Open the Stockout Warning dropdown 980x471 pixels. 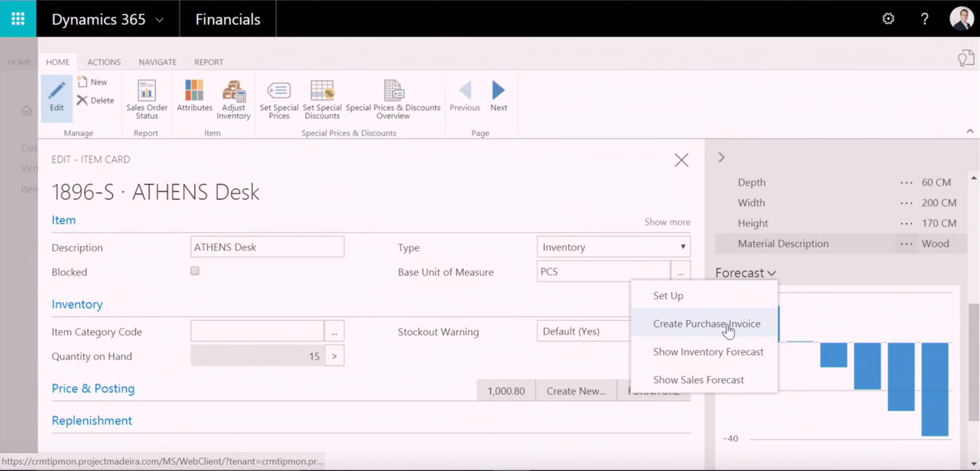click(584, 331)
